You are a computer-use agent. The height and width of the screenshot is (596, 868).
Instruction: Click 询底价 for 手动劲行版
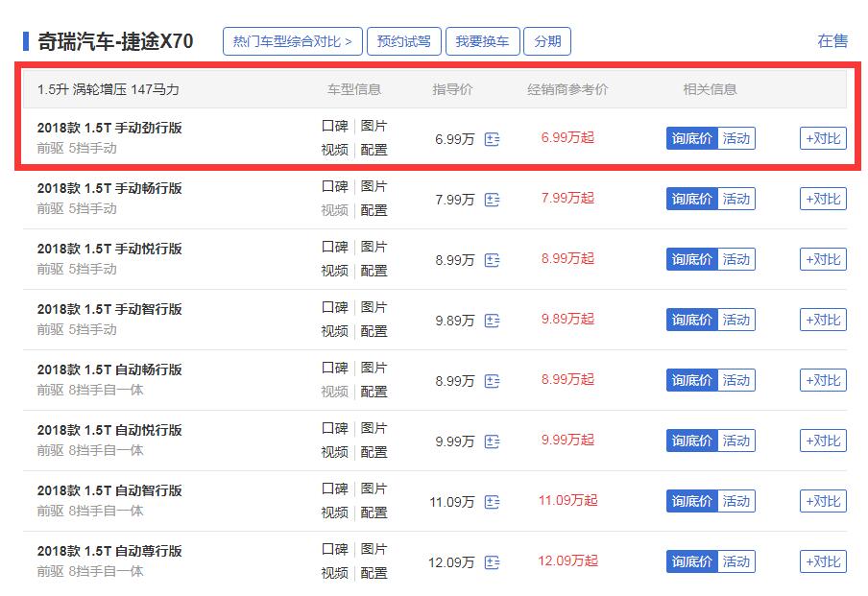[692, 138]
